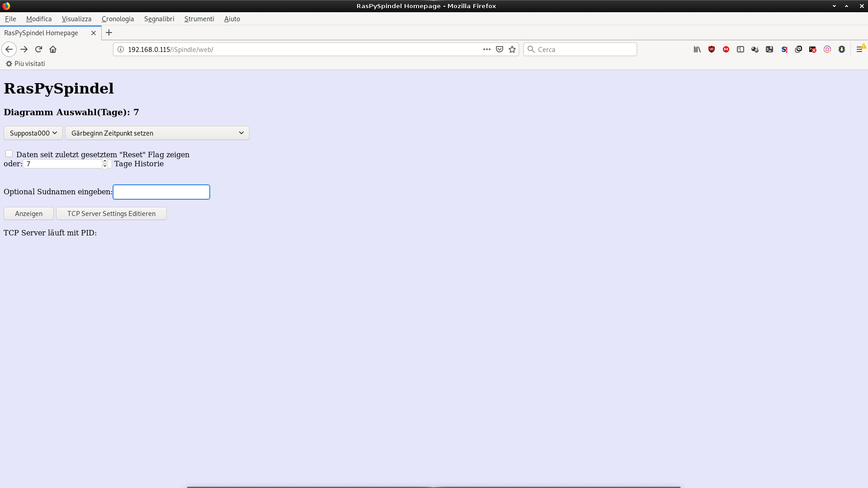This screenshot has width=868, height=488.
Task: Click the optional Sudnamen input field
Action: click(161, 192)
